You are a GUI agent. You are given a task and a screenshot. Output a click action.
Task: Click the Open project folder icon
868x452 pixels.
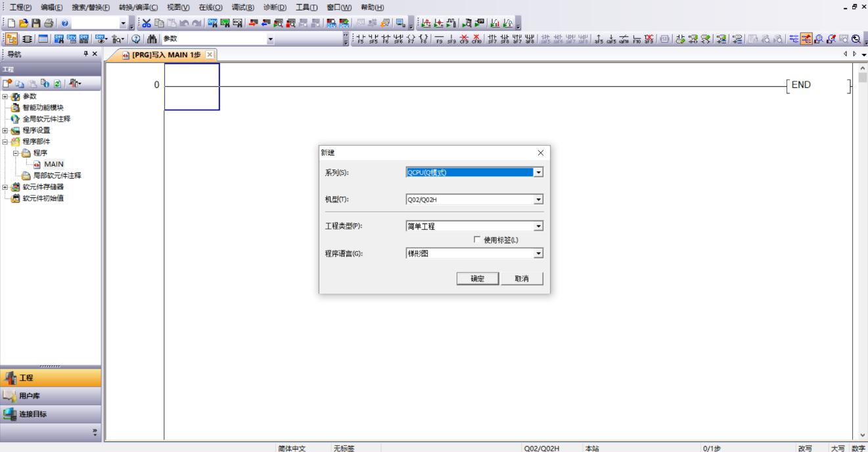click(x=24, y=23)
